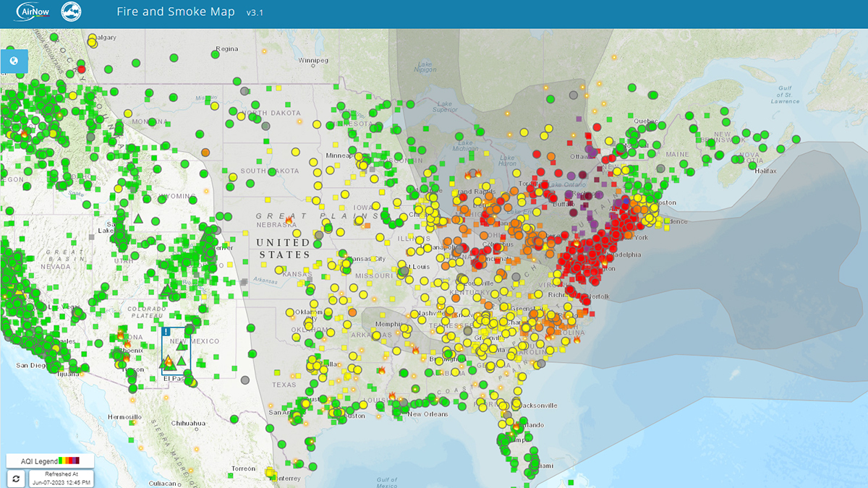Refresh the map data with the reload icon

(x=16, y=478)
